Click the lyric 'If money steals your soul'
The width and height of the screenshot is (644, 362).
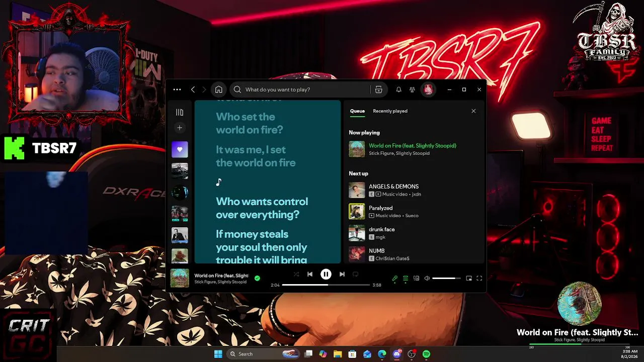261,247
